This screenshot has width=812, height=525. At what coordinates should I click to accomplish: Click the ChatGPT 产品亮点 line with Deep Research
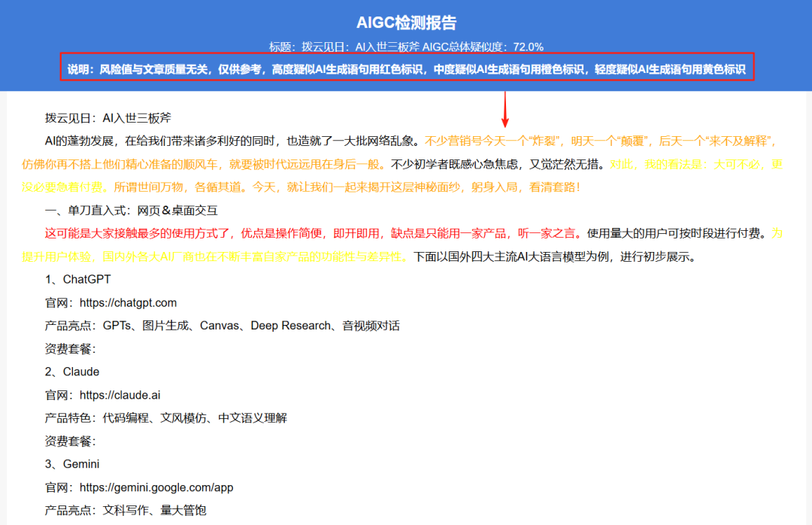pyautogui.click(x=223, y=326)
